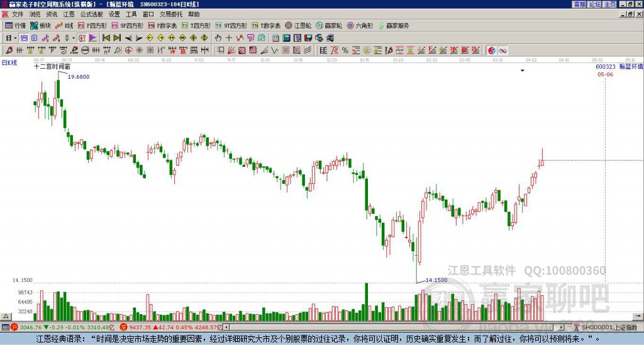The width and height of the screenshot is (644, 345).
Task: Toggle the yin-yang icon button
Action: pyautogui.click(x=492, y=50)
